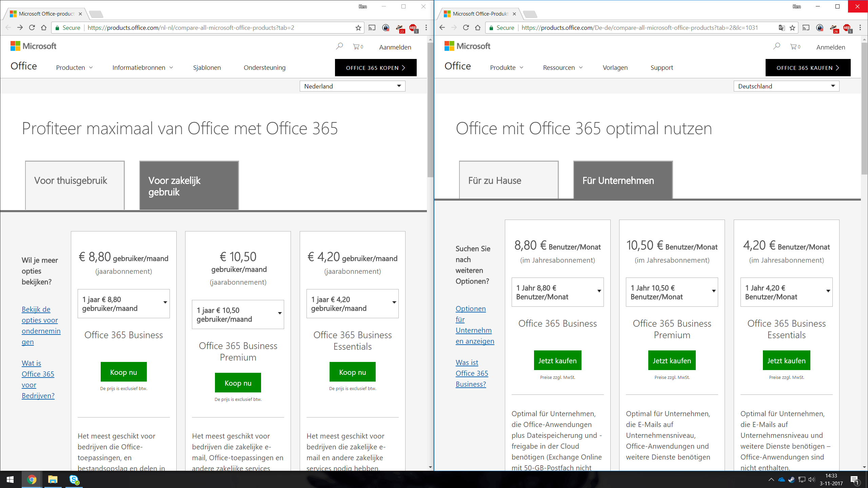Click Koop nu for Office 365 Business Premium
Image resolution: width=868 pixels, height=488 pixels.
[238, 383]
